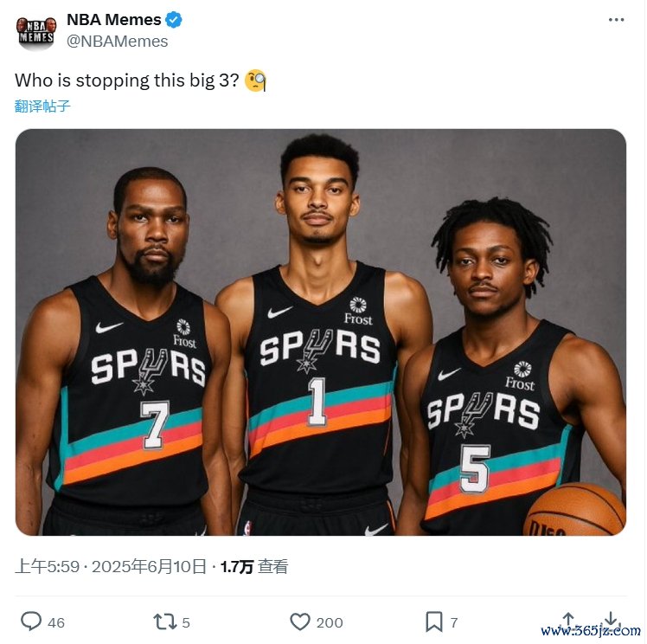The width and height of the screenshot is (647, 644).
Task: Click the post text about big 3
Action: coord(126,80)
